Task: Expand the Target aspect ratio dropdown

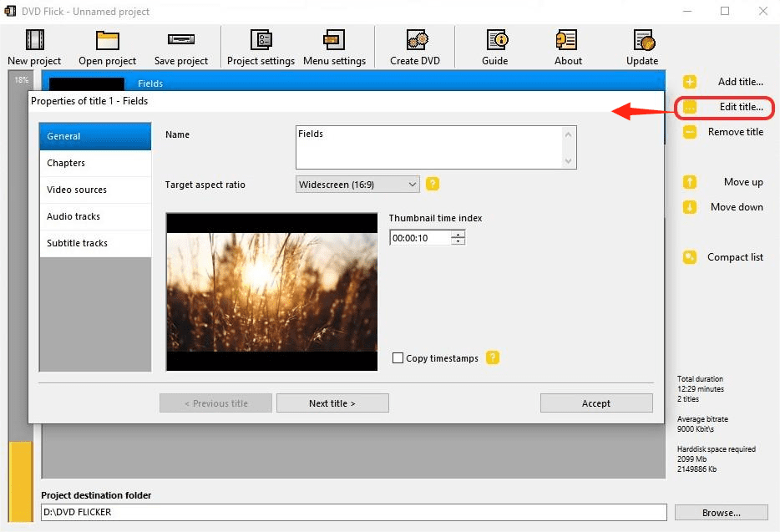Action: coord(412,185)
